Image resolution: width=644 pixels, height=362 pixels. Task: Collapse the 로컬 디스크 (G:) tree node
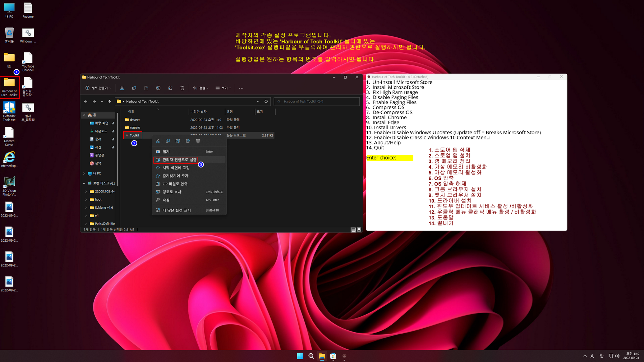point(84,183)
